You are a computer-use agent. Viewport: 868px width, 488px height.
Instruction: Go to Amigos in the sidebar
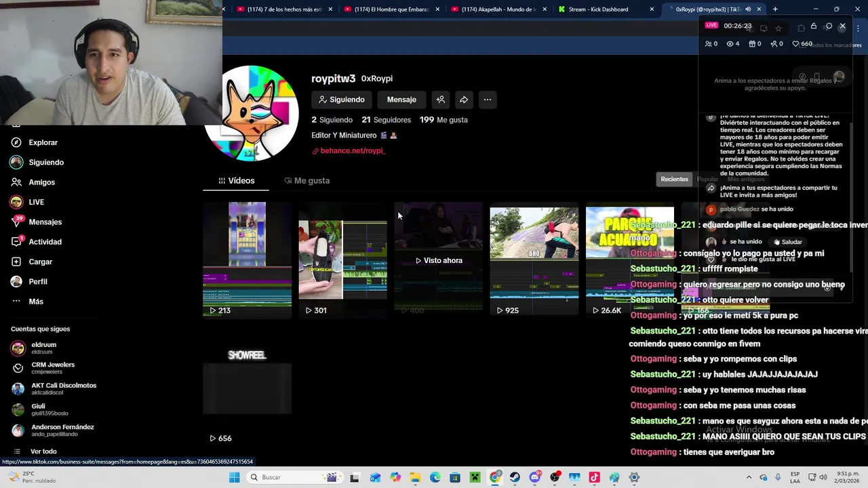click(x=33, y=182)
